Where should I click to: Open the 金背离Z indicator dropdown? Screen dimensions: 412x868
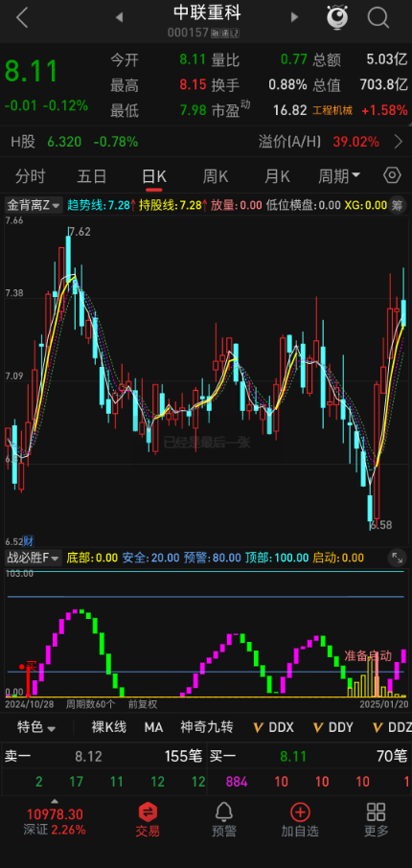pyautogui.click(x=33, y=205)
